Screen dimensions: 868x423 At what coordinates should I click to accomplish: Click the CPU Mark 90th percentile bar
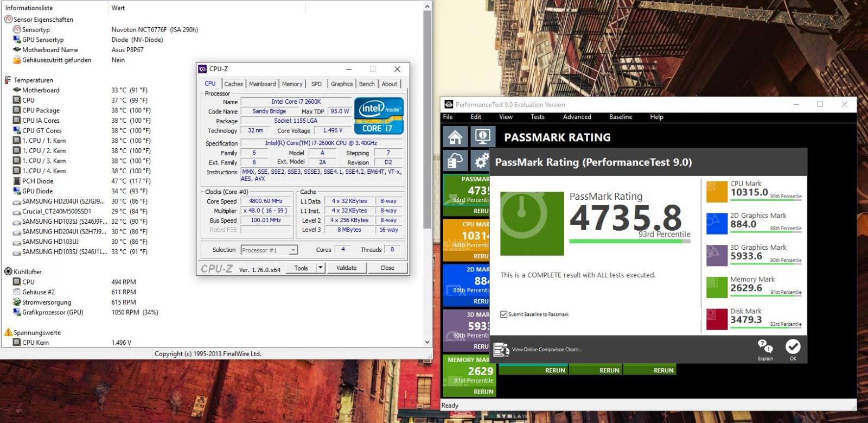click(766, 200)
